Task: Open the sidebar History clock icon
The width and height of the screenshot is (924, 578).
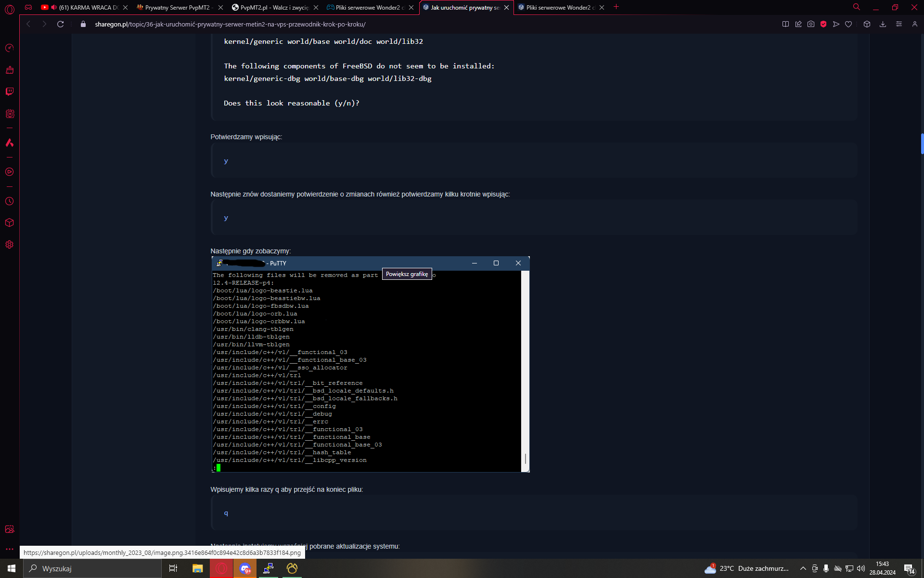Action: 10,201
